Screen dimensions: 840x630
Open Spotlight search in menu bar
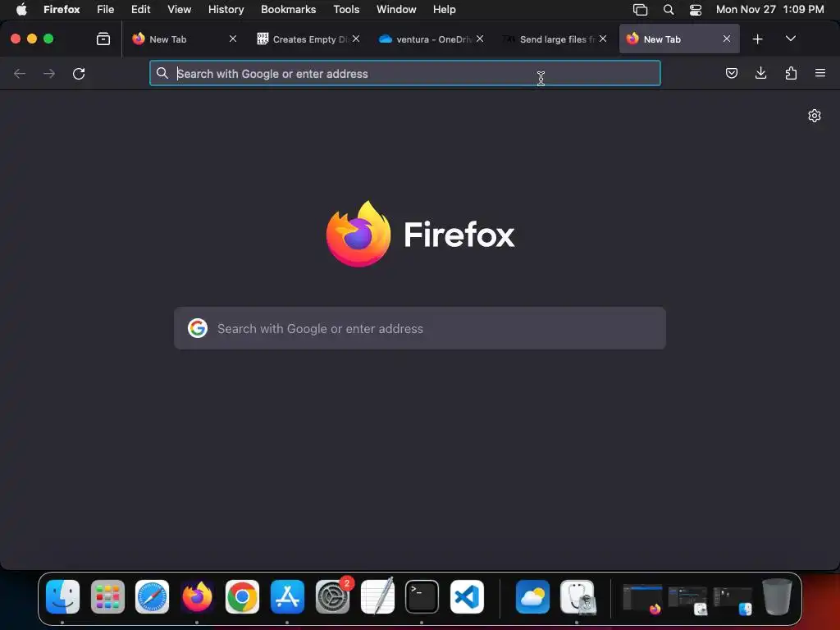(669, 10)
